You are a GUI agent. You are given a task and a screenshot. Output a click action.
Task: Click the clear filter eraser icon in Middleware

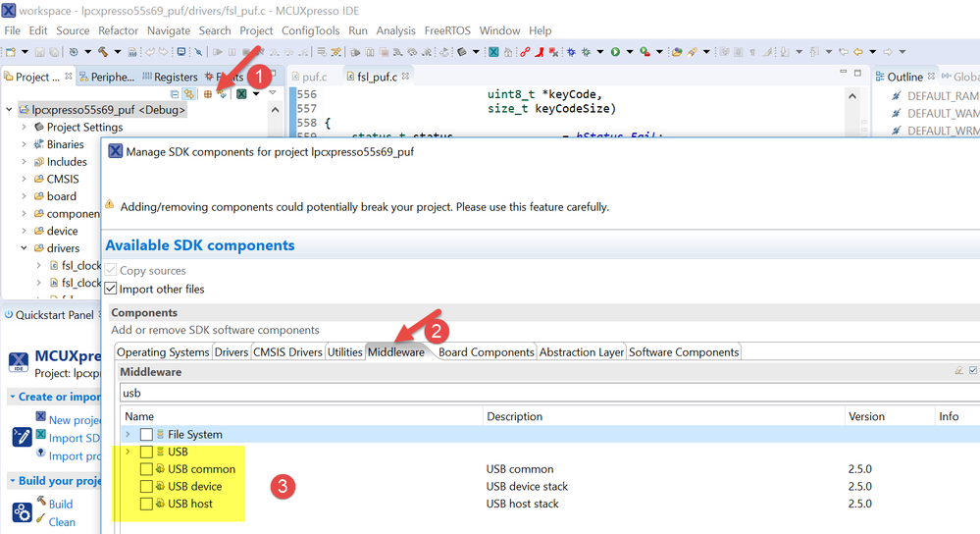click(958, 371)
